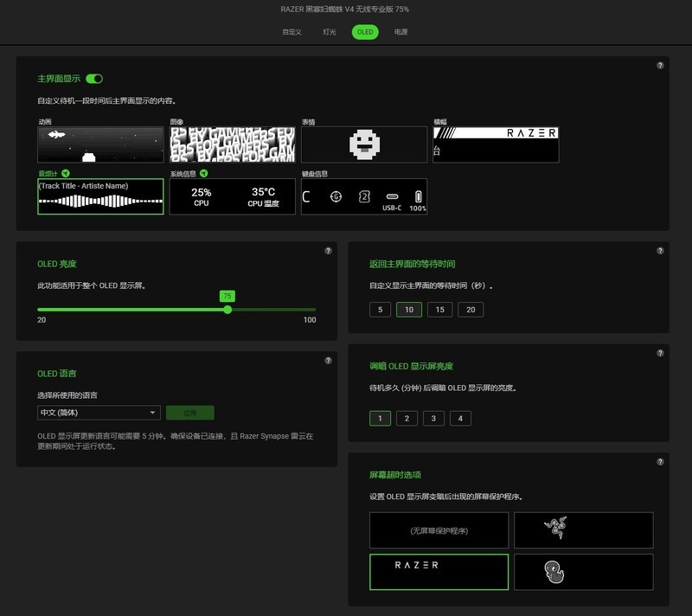Viewport: 692px width, 616px height.
Task: Click help icon in OLED 亮度 panel
Action: (x=329, y=251)
